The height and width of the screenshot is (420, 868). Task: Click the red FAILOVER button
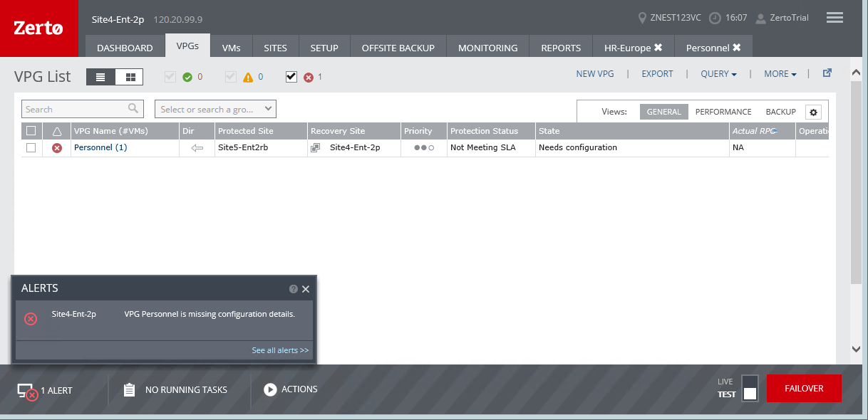pyautogui.click(x=804, y=389)
